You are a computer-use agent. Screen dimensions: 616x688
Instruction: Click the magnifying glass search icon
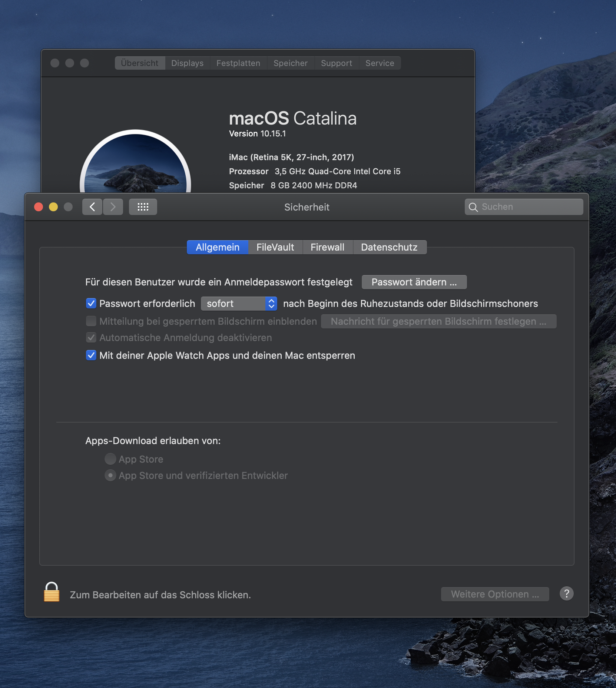tap(473, 207)
